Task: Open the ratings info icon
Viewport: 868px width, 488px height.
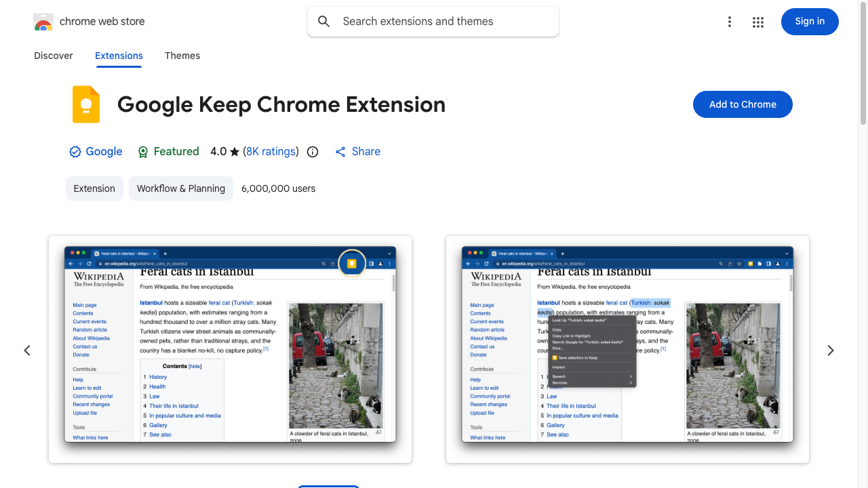Action: pyautogui.click(x=313, y=152)
